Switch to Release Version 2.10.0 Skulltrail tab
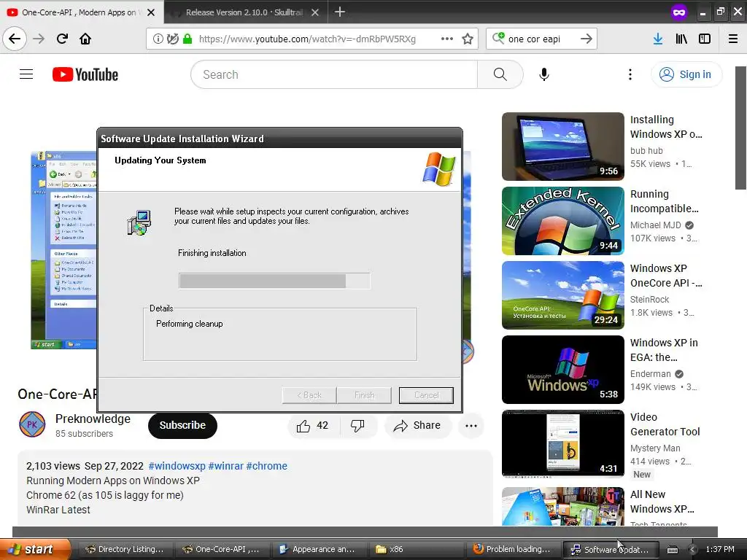Image resolution: width=747 pixels, height=560 pixels. coord(244,12)
